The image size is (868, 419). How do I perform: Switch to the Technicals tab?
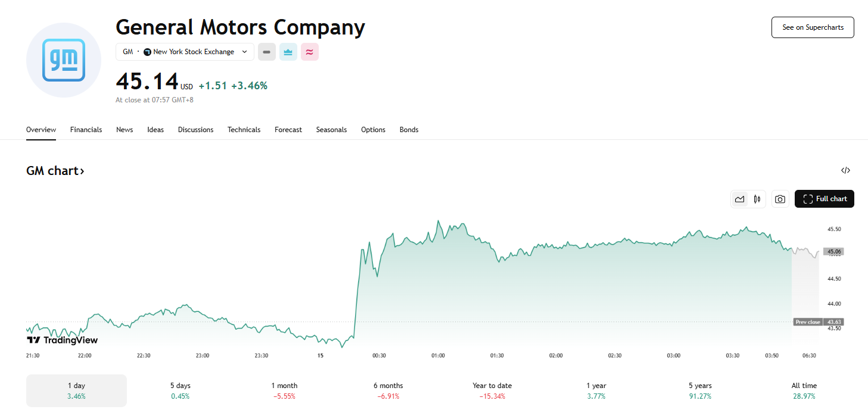pos(244,130)
